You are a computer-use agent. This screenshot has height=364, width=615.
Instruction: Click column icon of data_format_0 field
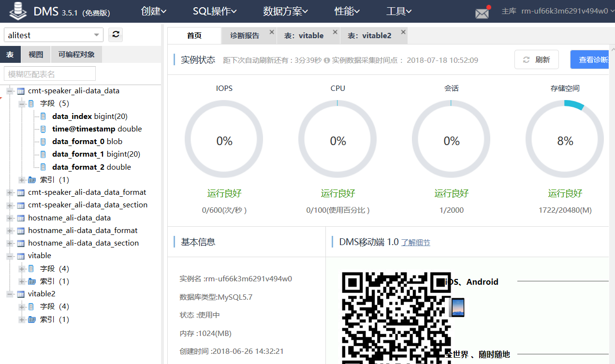[x=43, y=142]
